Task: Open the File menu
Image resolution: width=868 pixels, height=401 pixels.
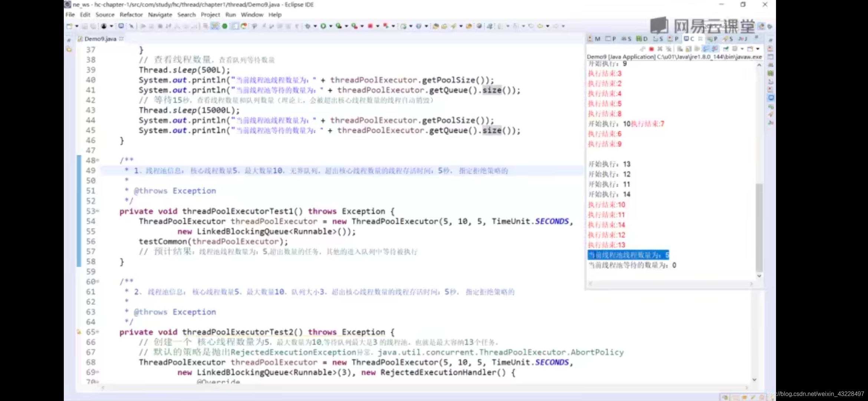Action: click(70, 14)
